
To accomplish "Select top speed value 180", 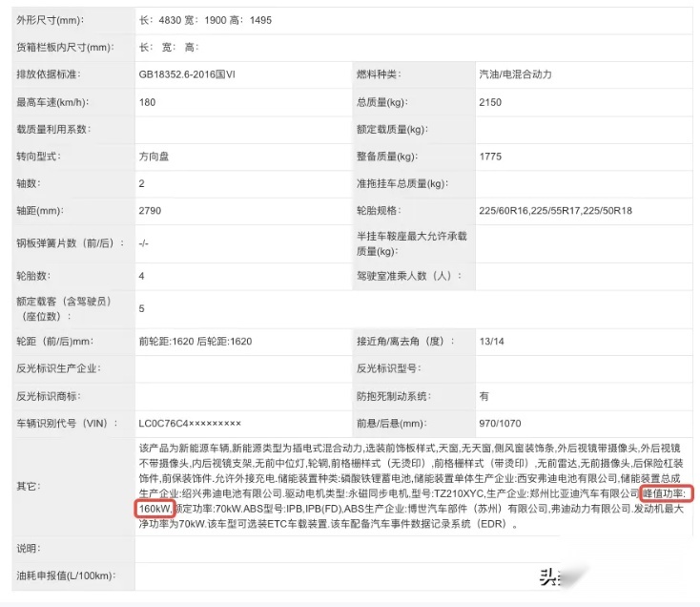I will [147, 102].
